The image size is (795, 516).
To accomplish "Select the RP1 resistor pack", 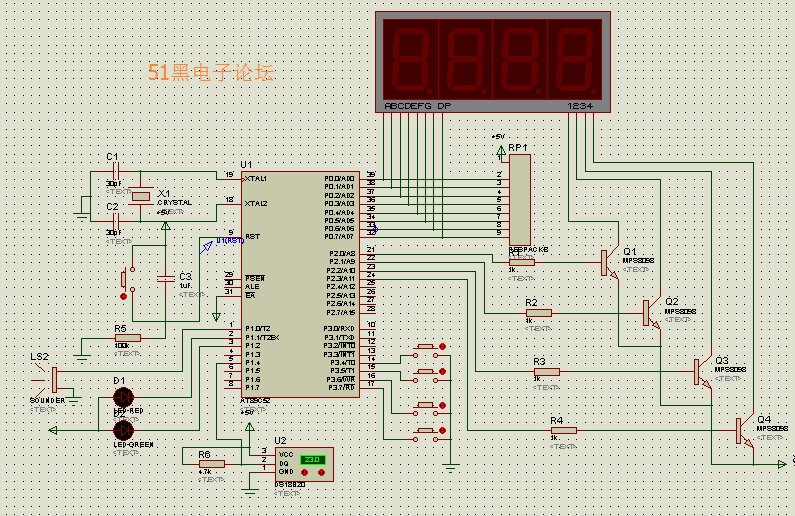I will pyautogui.click(x=520, y=200).
